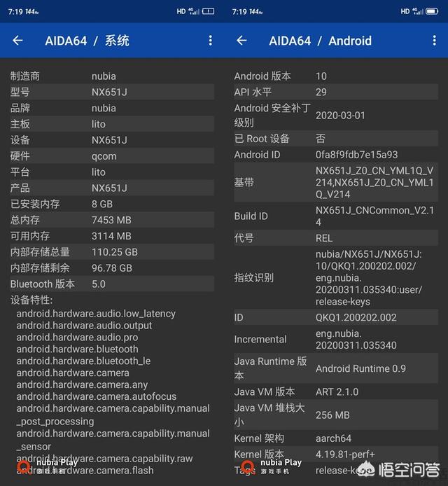Select the Bluetooth 版本 value 5.0
This screenshot has height=486, width=448.
pos(99,284)
